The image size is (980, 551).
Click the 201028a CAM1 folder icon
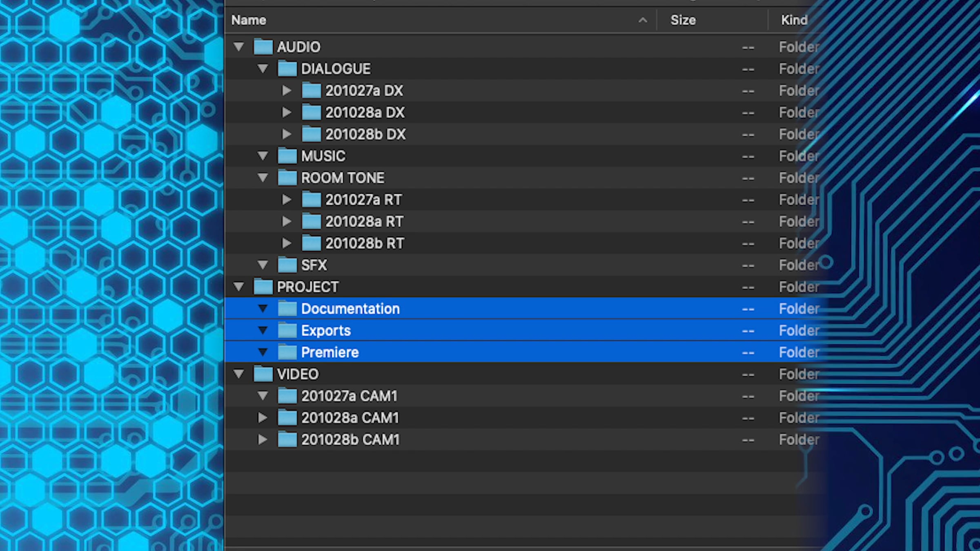click(287, 418)
